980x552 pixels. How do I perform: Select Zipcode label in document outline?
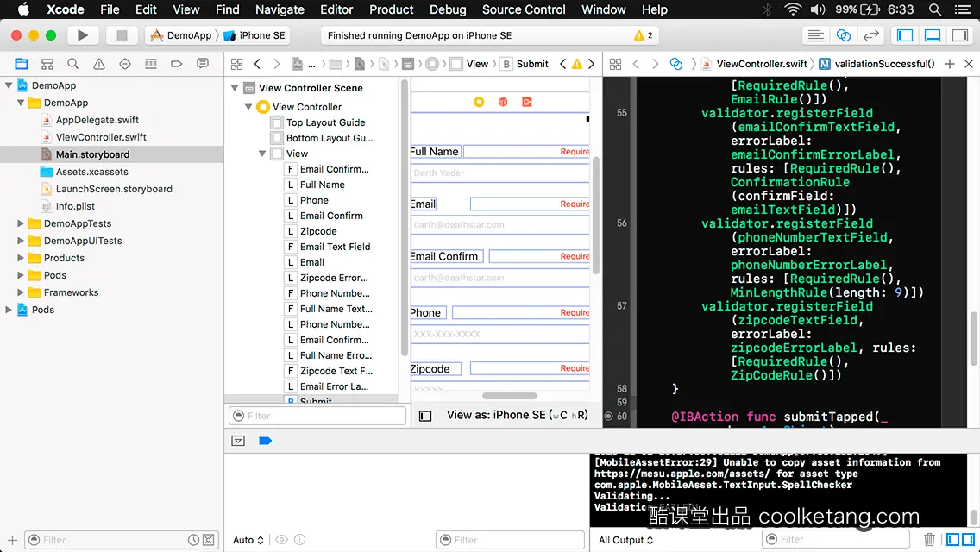click(318, 231)
